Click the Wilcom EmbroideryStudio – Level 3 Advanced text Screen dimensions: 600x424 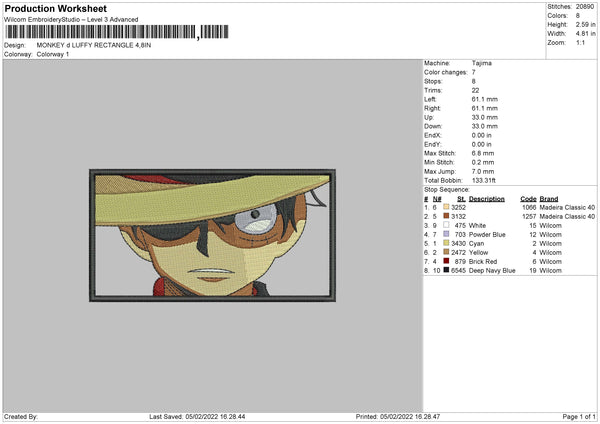click(71, 20)
